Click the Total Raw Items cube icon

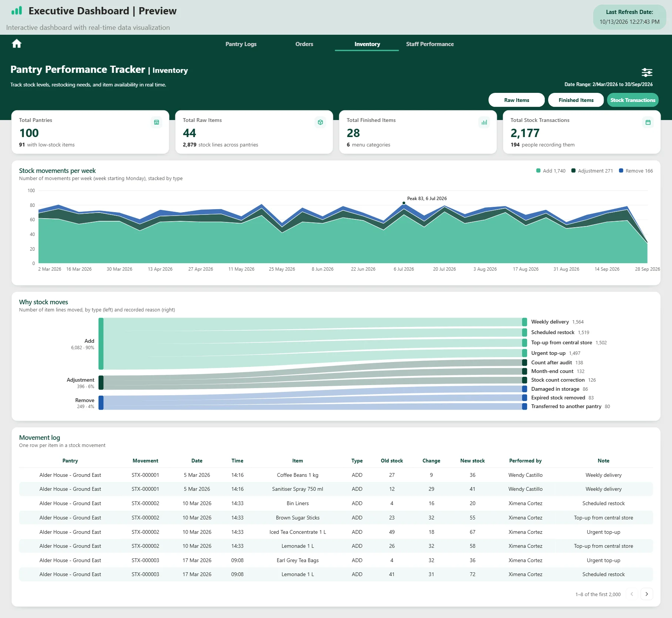(320, 122)
